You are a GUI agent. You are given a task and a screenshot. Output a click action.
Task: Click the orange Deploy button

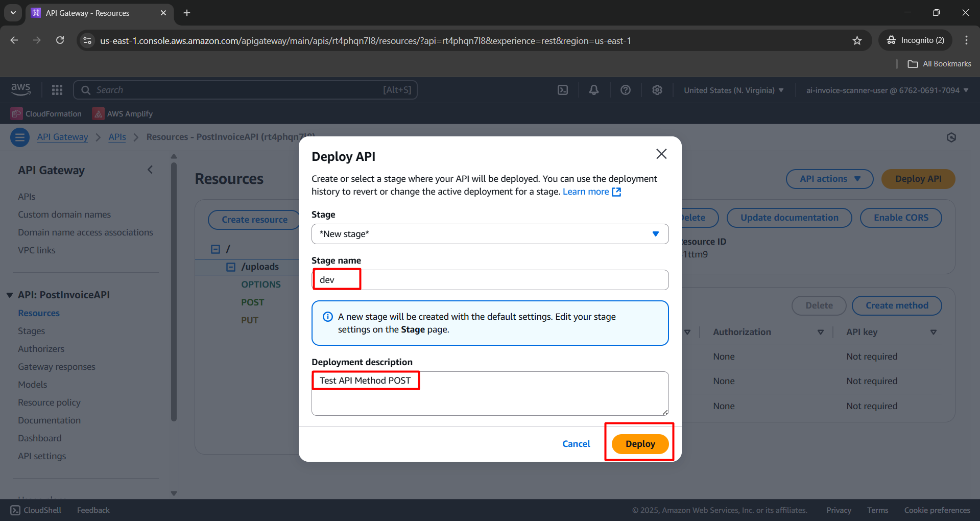(639, 444)
